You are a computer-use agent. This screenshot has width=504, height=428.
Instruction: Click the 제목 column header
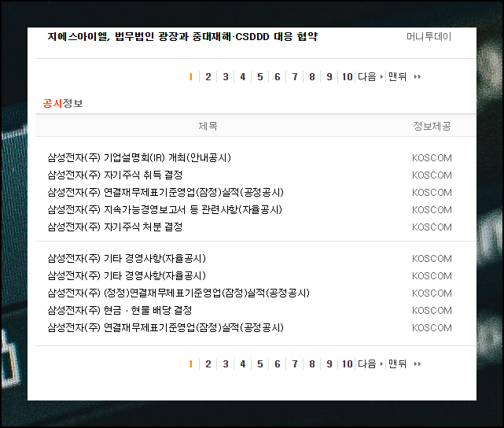[208, 126]
